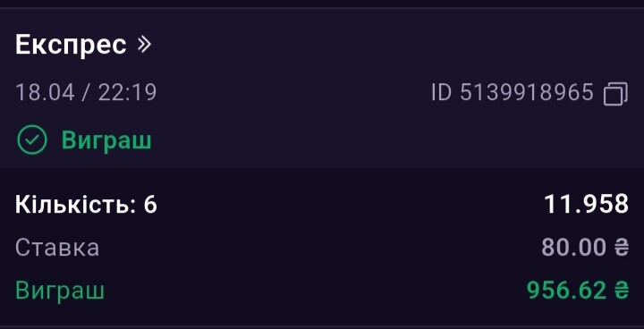Expand Експрес details via double chevron
This screenshot has width=644, height=329.
(x=144, y=45)
